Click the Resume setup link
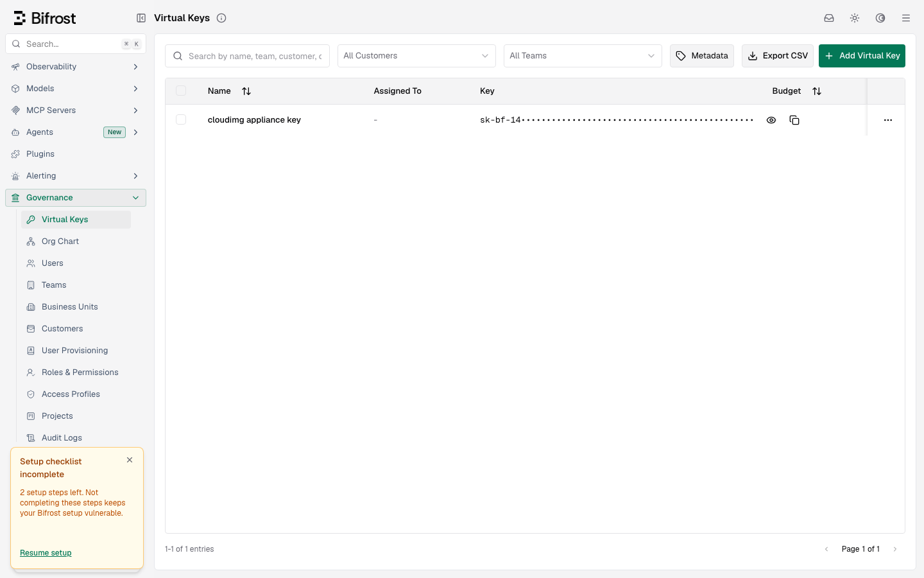924x578 pixels. 46,553
